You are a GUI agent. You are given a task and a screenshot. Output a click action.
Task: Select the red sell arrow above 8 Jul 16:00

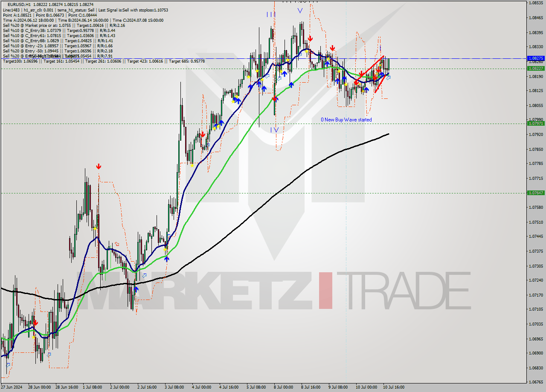[310, 38]
